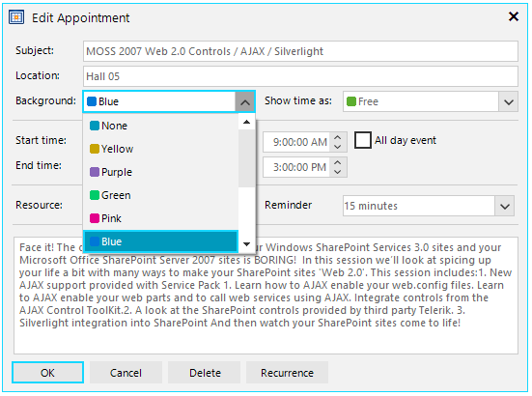Click the Delete button
This screenshot has height=396, width=532.
(x=205, y=373)
